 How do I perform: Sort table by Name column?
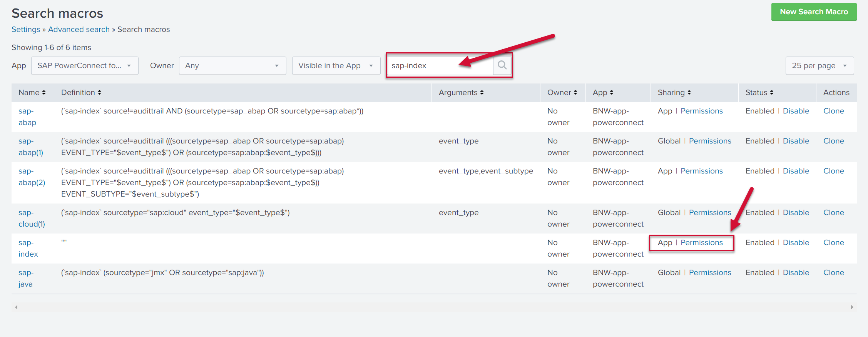click(x=32, y=93)
